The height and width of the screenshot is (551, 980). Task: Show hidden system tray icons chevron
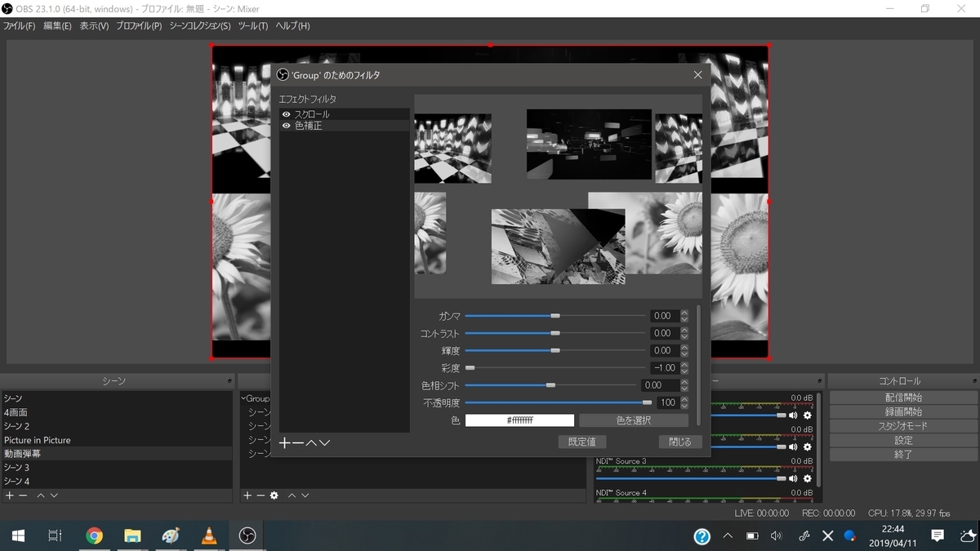(x=727, y=535)
